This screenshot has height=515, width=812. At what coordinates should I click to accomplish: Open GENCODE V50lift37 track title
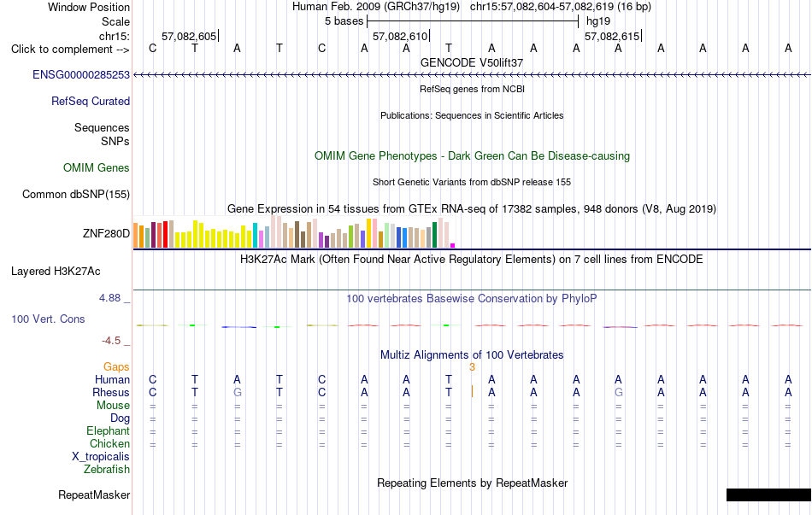click(472, 62)
